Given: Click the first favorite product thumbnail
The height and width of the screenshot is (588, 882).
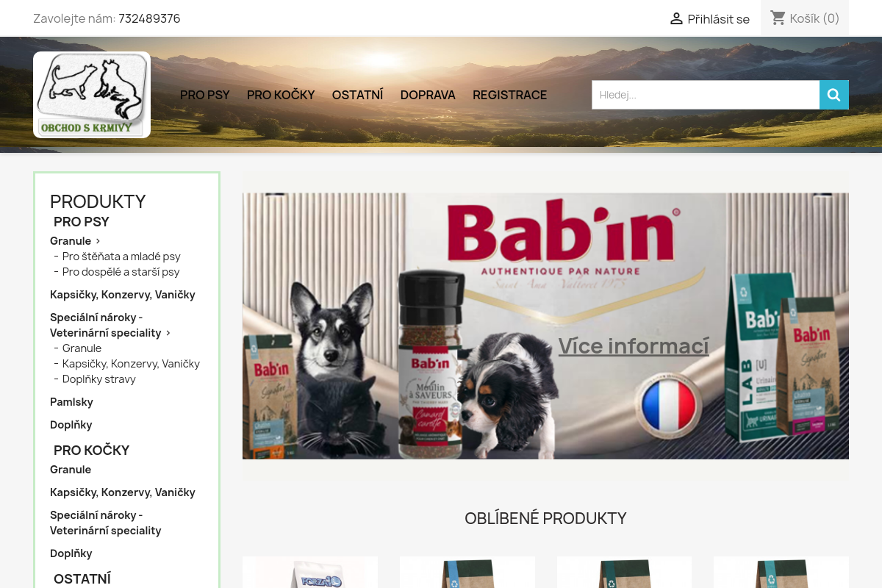Looking at the screenshot, I should tap(310, 572).
